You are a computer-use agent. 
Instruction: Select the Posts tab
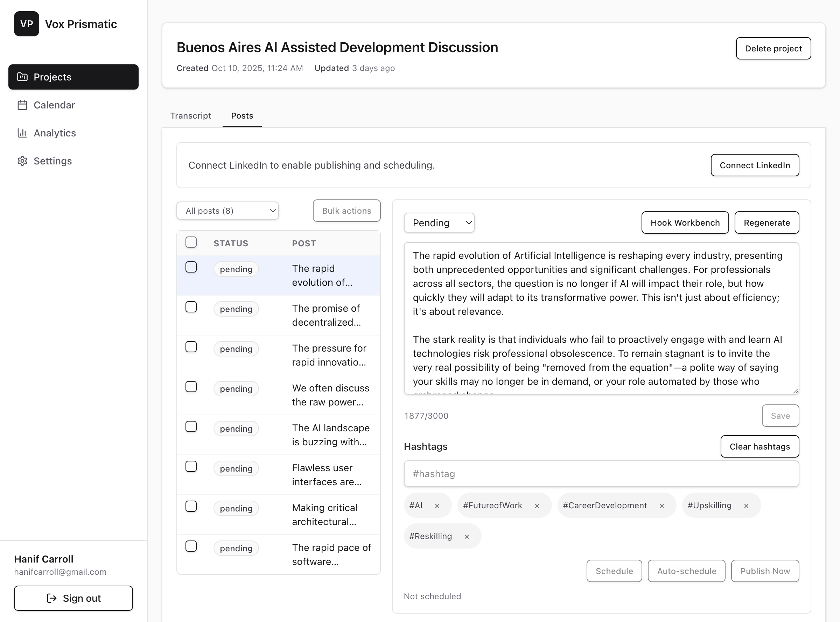pyautogui.click(x=242, y=115)
